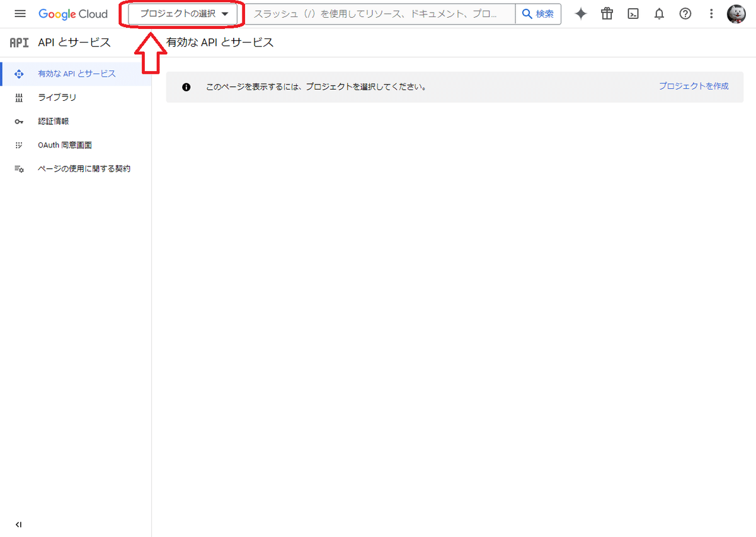This screenshot has height=537, width=756.
Task: Open the notifications bell
Action: [x=660, y=14]
